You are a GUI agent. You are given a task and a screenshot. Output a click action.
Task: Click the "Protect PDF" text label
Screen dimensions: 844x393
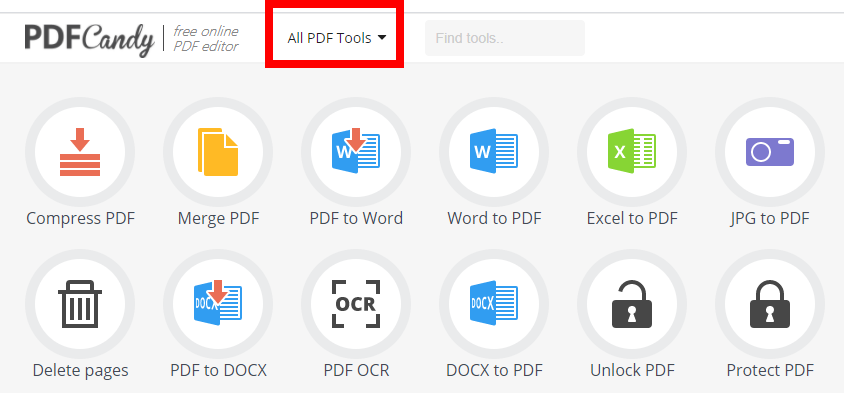point(770,371)
